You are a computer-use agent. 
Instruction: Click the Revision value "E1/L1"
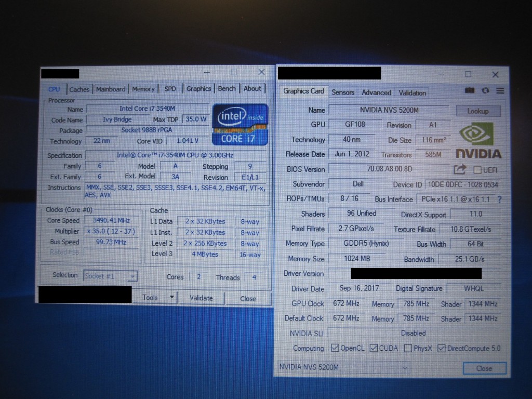[x=250, y=177]
